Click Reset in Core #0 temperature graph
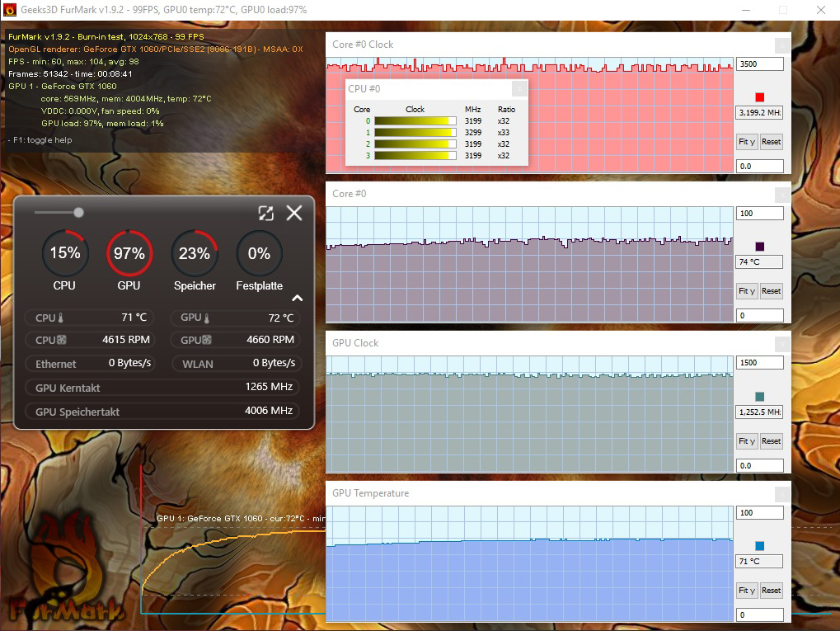840x631 pixels. click(771, 290)
